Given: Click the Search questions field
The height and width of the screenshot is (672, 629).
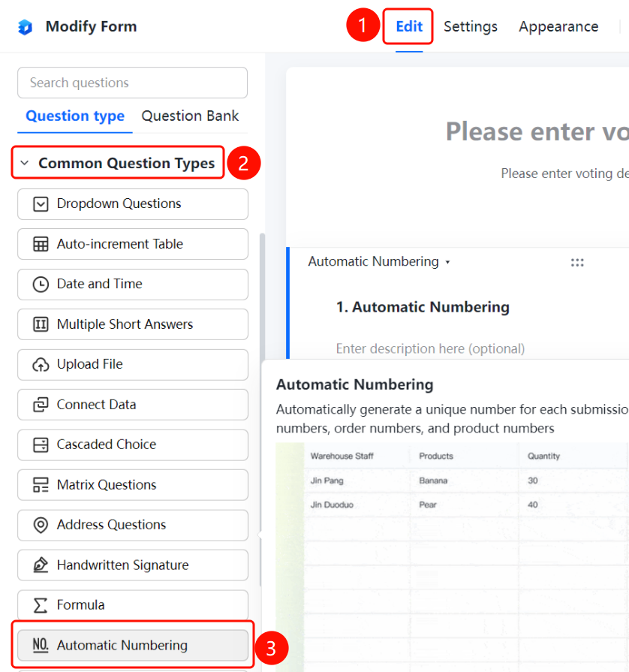Looking at the screenshot, I should point(132,83).
